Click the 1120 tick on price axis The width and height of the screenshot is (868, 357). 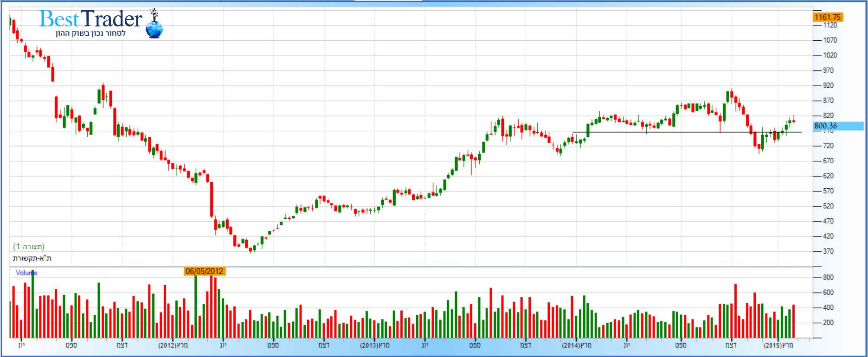830,25
